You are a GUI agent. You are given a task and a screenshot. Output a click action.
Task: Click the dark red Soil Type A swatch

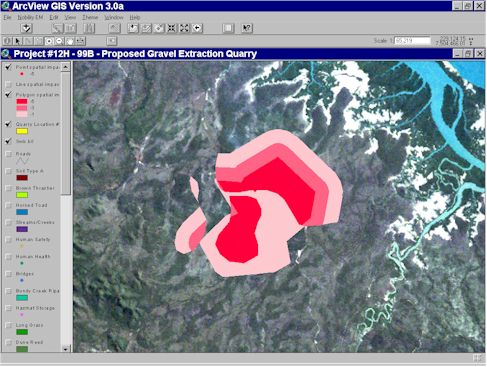(x=22, y=178)
